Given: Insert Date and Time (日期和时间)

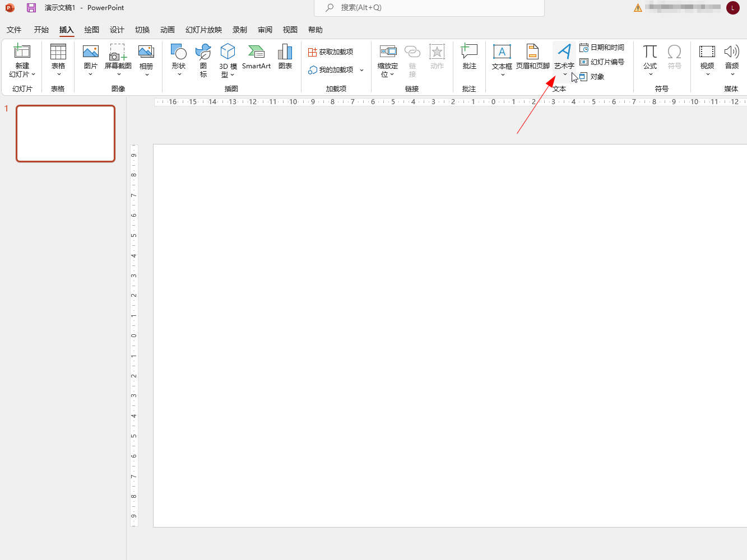Looking at the screenshot, I should 602,48.
